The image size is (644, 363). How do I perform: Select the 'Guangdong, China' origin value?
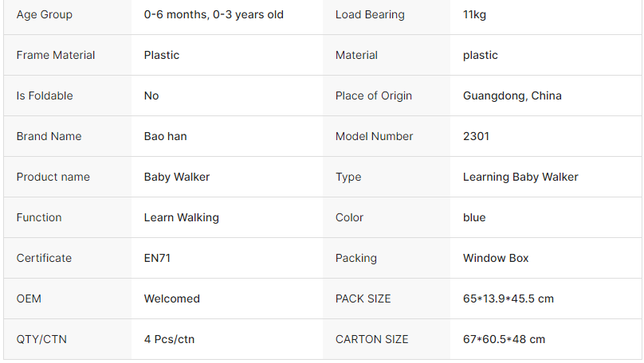pos(512,96)
